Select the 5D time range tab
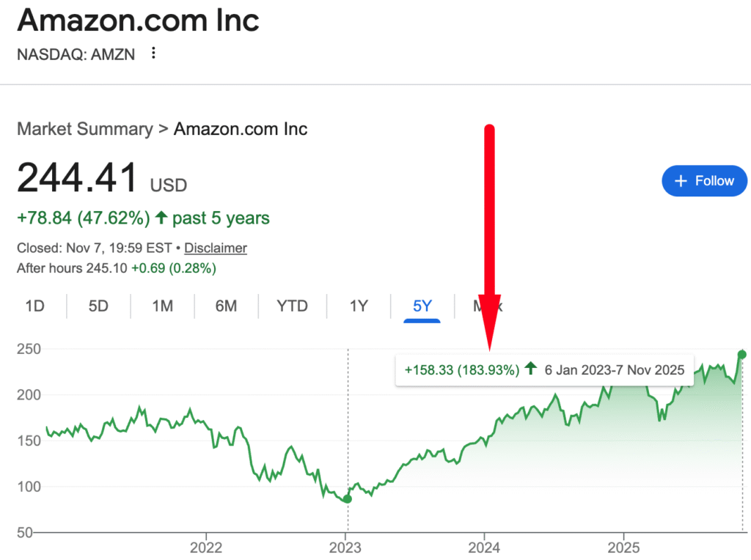 coord(98,306)
